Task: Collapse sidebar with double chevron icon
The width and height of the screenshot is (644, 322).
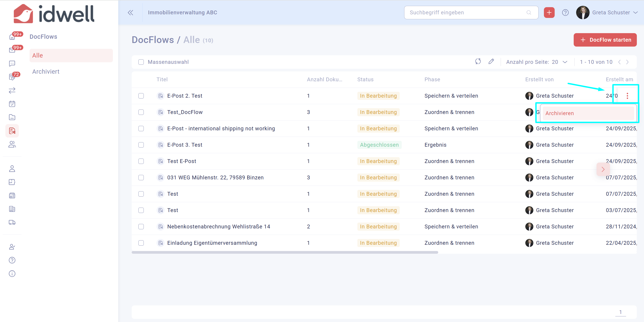Action: click(x=130, y=13)
